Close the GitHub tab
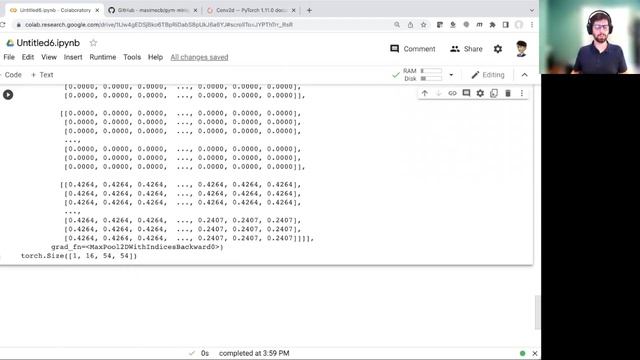Screen dimensions: 640x360 [195, 10]
